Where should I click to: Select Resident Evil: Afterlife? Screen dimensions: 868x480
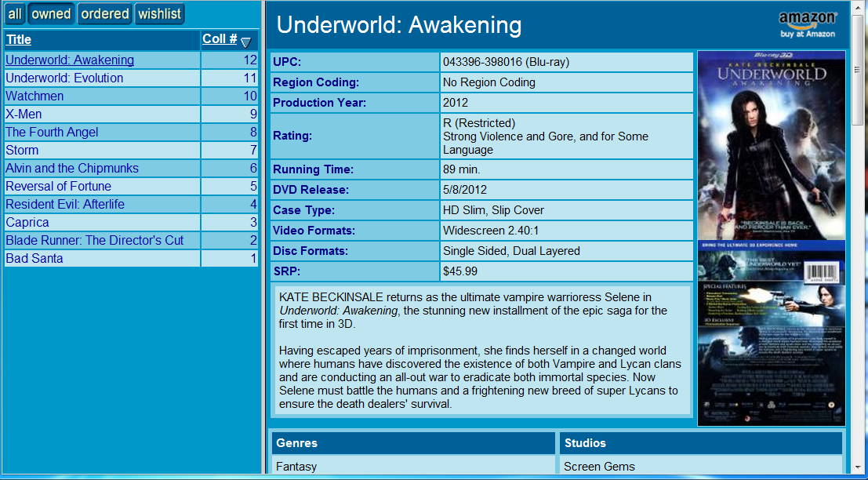click(65, 204)
